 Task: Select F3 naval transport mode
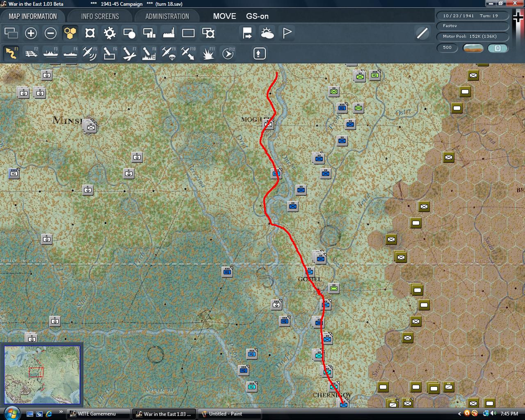50,53
